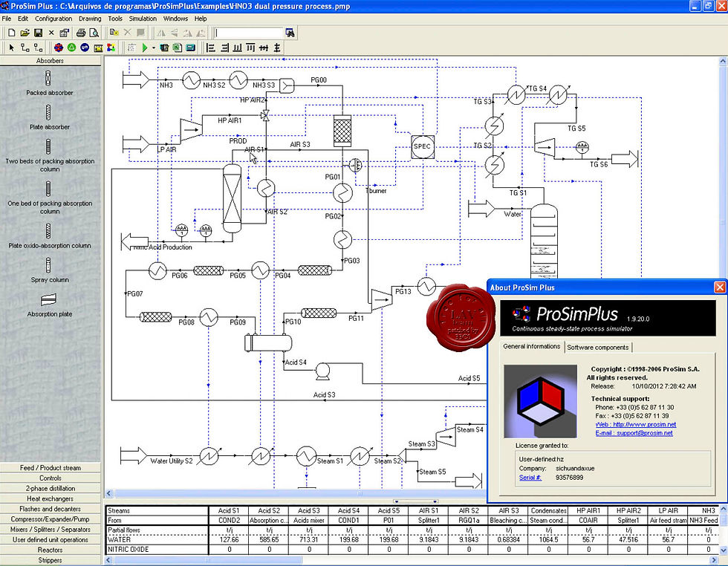Screen dimensions: 728x566
Task: Click the Absorbers palette header
Action: (x=51, y=60)
